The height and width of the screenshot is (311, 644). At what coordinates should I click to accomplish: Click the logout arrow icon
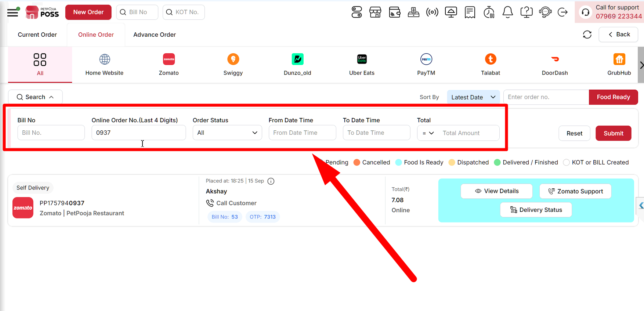(562, 12)
